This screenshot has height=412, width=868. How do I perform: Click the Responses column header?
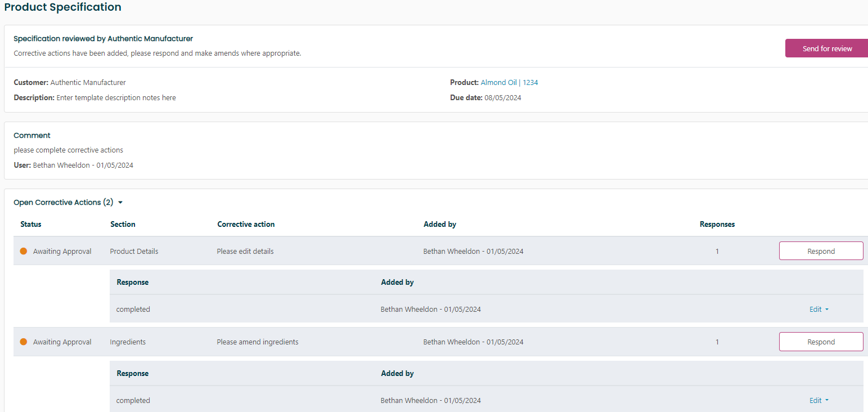point(717,224)
